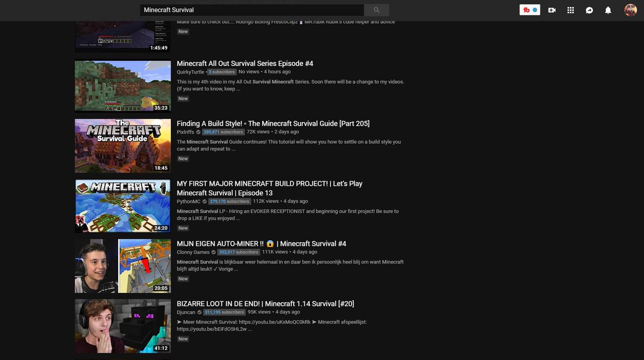Click the New badge under Pixlriffs video

click(183, 159)
